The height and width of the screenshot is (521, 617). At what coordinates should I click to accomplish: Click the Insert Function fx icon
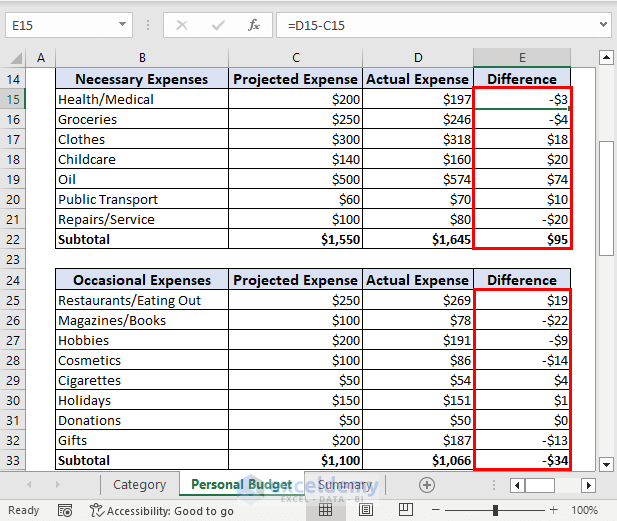point(254,25)
